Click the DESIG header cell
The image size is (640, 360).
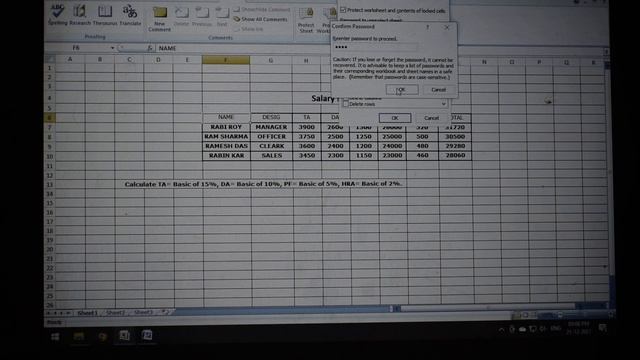pyautogui.click(x=271, y=117)
